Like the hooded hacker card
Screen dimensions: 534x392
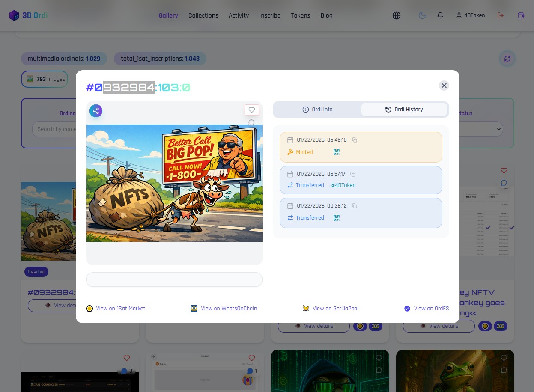tap(379, 358)
